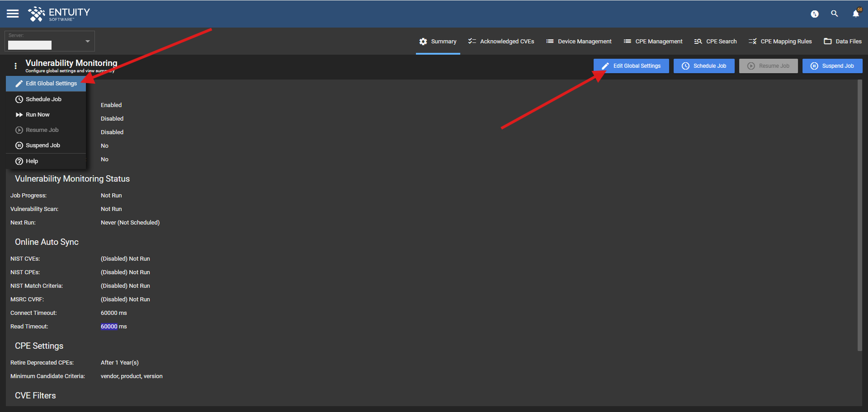868x412 pixels.
Task: Choose Suspend Job in overflow menu
Action: (x=46, y=145)
